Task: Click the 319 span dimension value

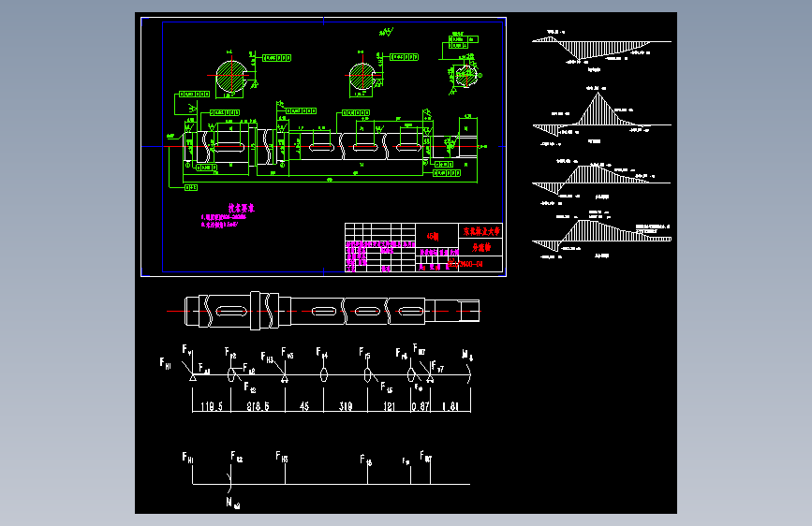Action: click(346, 406)
